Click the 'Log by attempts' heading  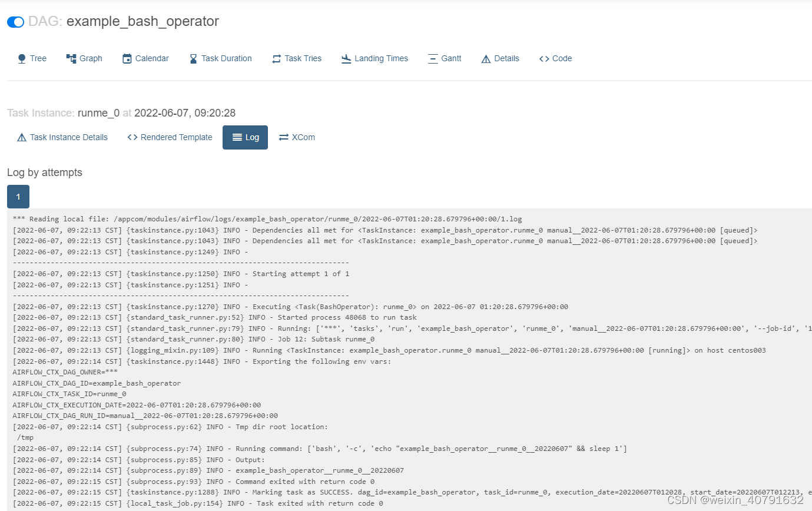pos(45,172)
